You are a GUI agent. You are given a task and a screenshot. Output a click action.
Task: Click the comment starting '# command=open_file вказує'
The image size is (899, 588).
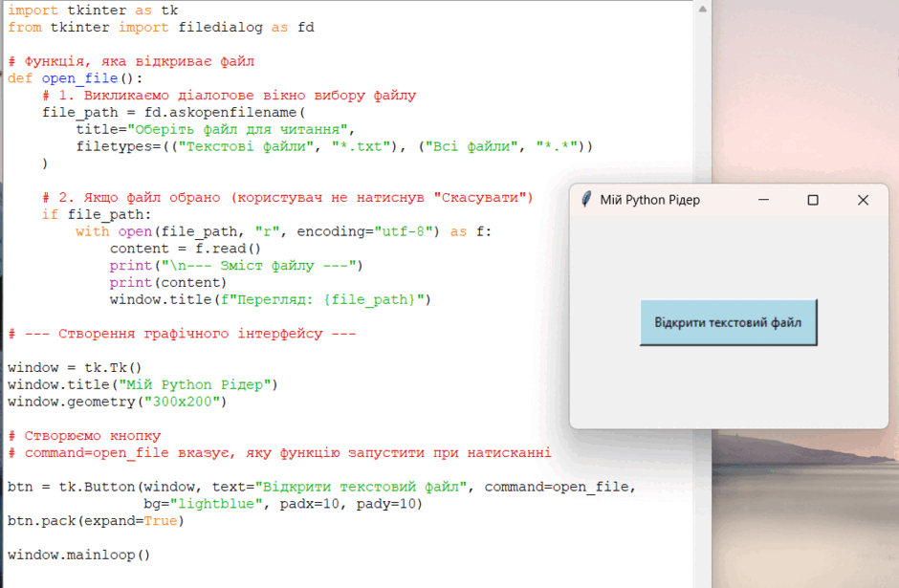point(279,453)
